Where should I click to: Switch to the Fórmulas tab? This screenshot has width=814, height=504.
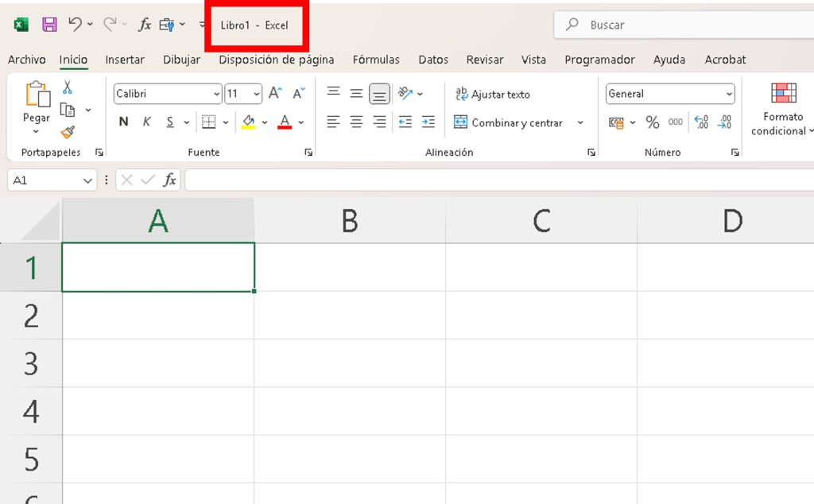[376, 60]
